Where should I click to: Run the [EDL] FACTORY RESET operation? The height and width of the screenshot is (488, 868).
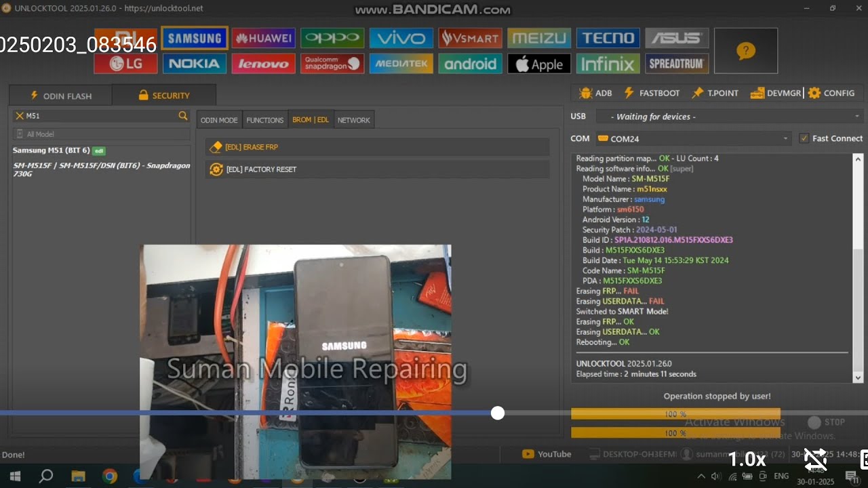click(378, 169)
